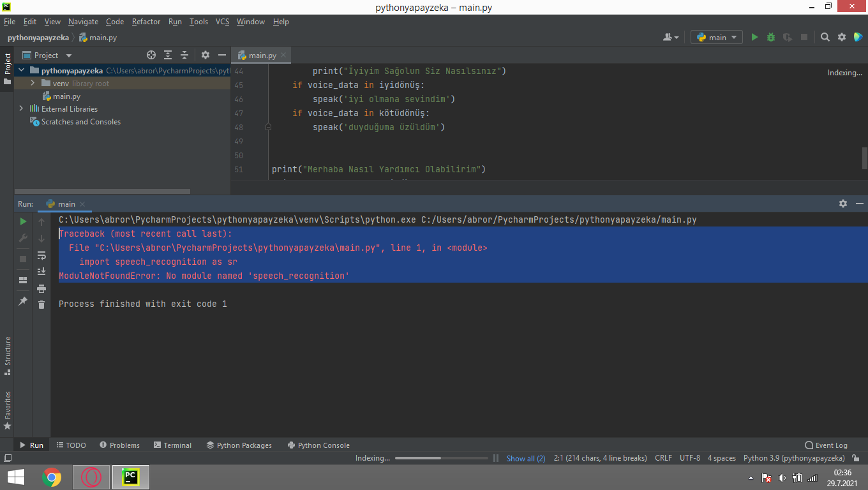
Task: Run main with the green toolbar play icon
Action: point(754,38)
